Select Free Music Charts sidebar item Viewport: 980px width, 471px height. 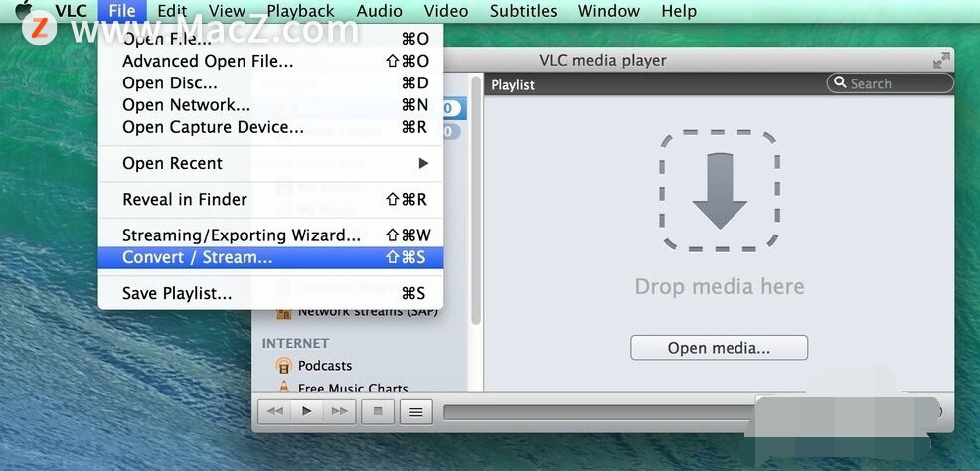(353, 388)
